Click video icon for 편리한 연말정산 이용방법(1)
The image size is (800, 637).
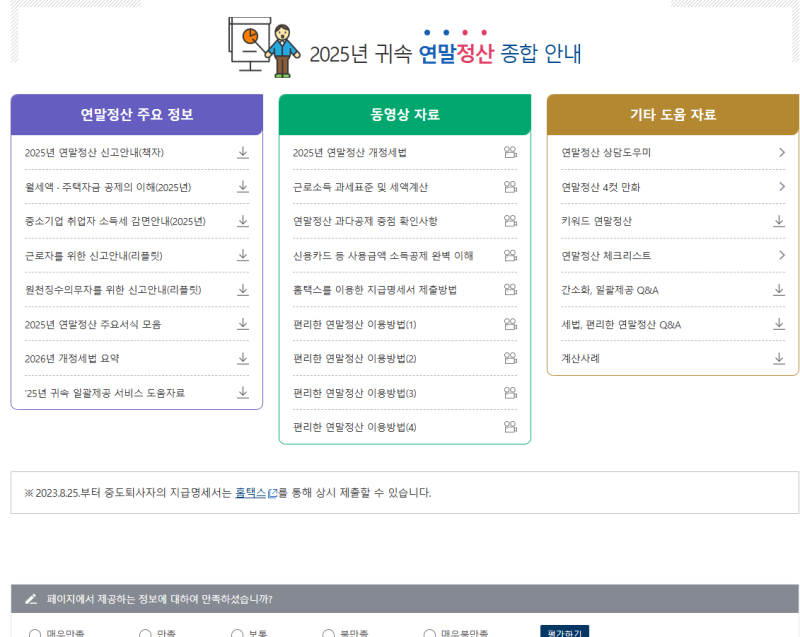(510, 324)
